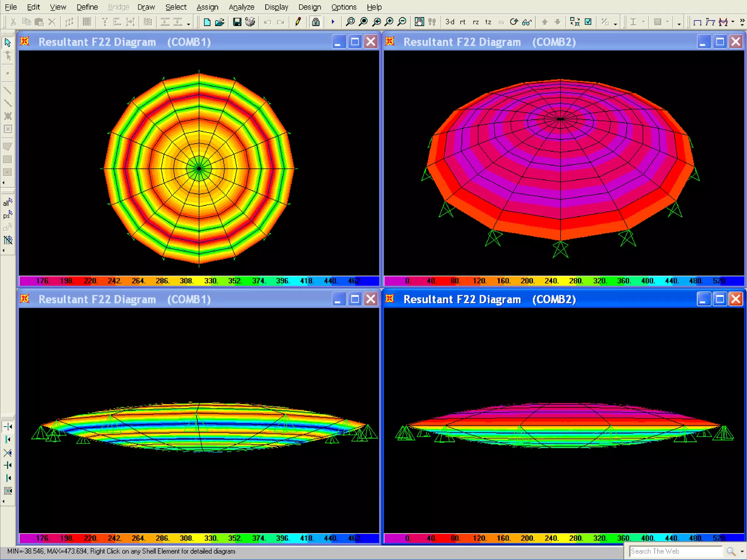Screen dimensions: 747x560
Task: Click the Show Deformed Shape icon
Action: tap(710, 22)
